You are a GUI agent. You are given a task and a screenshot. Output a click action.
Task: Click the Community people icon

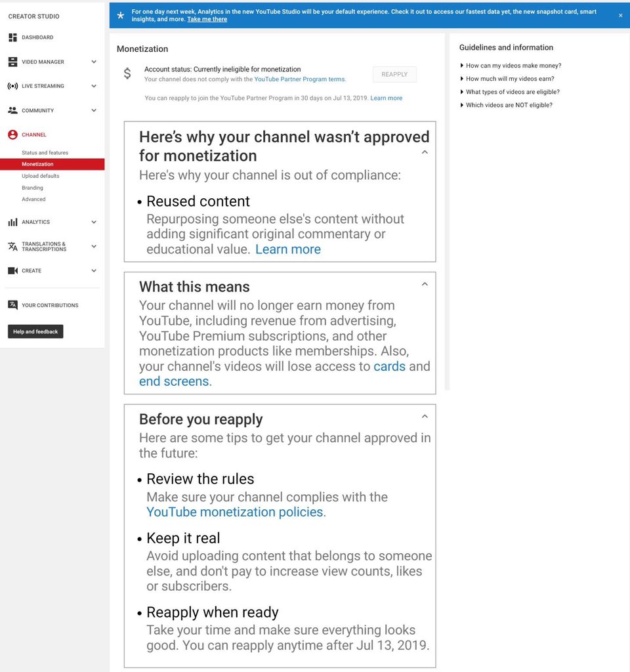(13, 110)
